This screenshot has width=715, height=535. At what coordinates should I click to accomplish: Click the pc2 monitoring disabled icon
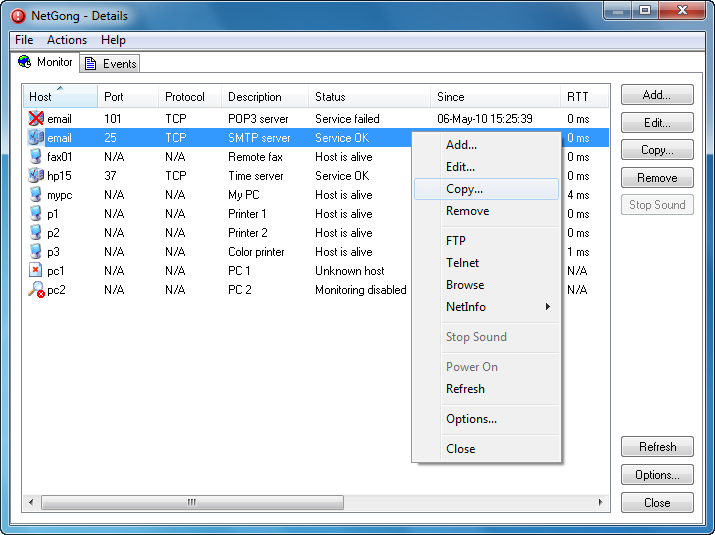(x=36, y=290)
